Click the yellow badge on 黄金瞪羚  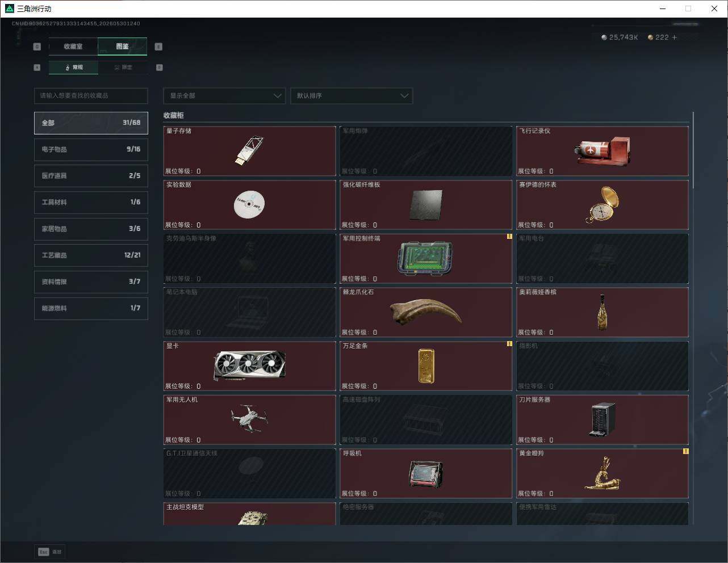coord(686,451)
